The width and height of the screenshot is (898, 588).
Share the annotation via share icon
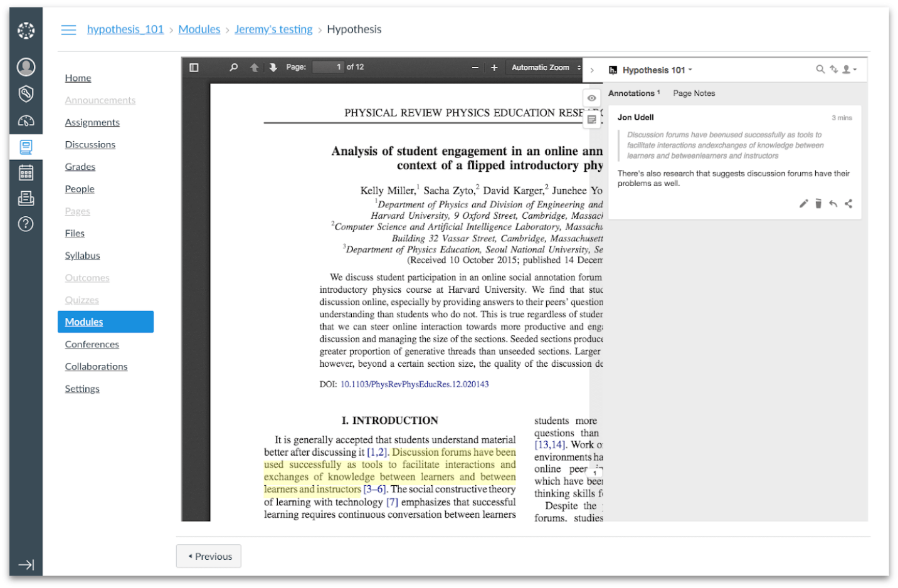(848, 204)
